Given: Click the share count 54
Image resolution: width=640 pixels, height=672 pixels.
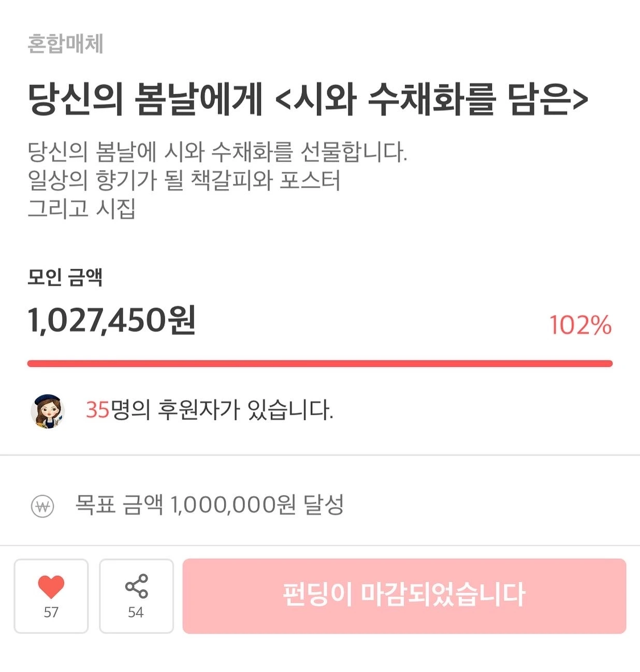Looking at the screenshot, I should pos(136,612).
